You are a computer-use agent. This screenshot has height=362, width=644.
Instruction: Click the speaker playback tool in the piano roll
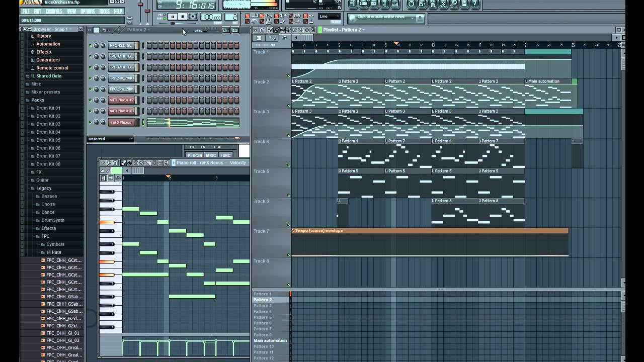point(167,163)
